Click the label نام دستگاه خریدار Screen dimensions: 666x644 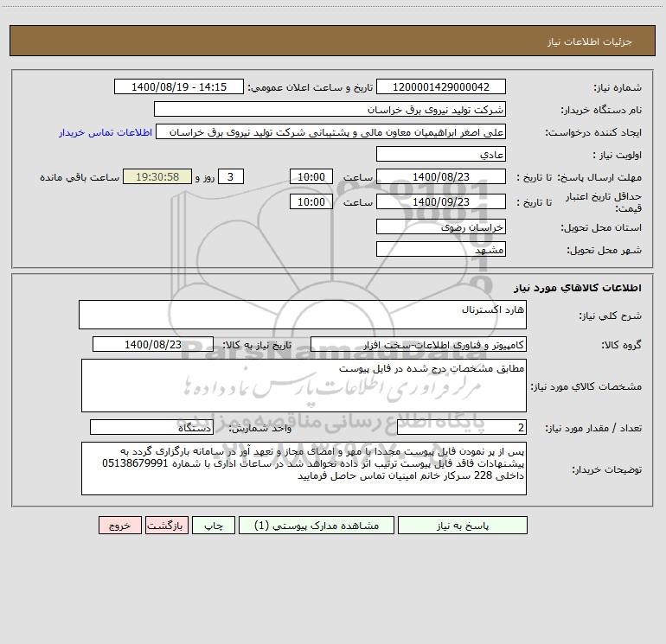(601, 111)
